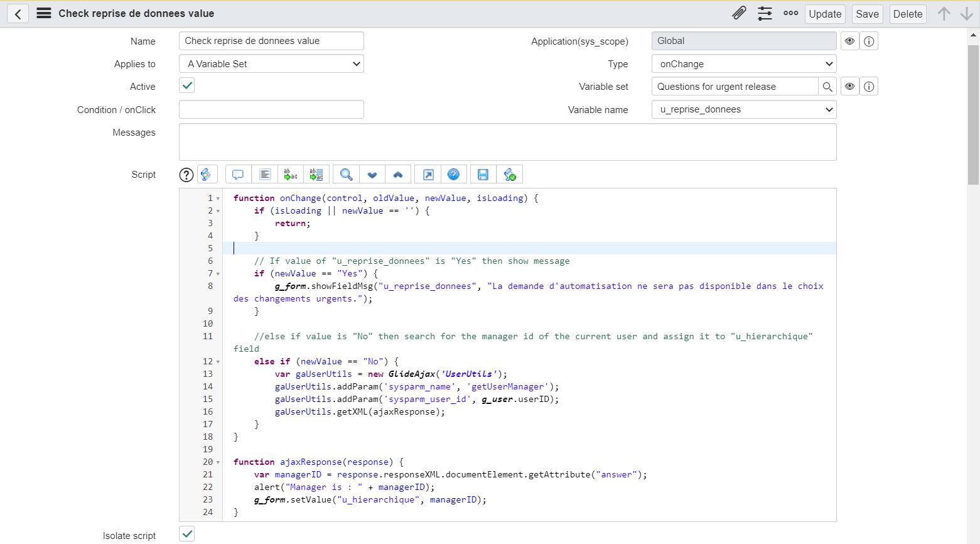
Task: Look up Variable set with magnifier icon
Action: click(x=827, y=87)
